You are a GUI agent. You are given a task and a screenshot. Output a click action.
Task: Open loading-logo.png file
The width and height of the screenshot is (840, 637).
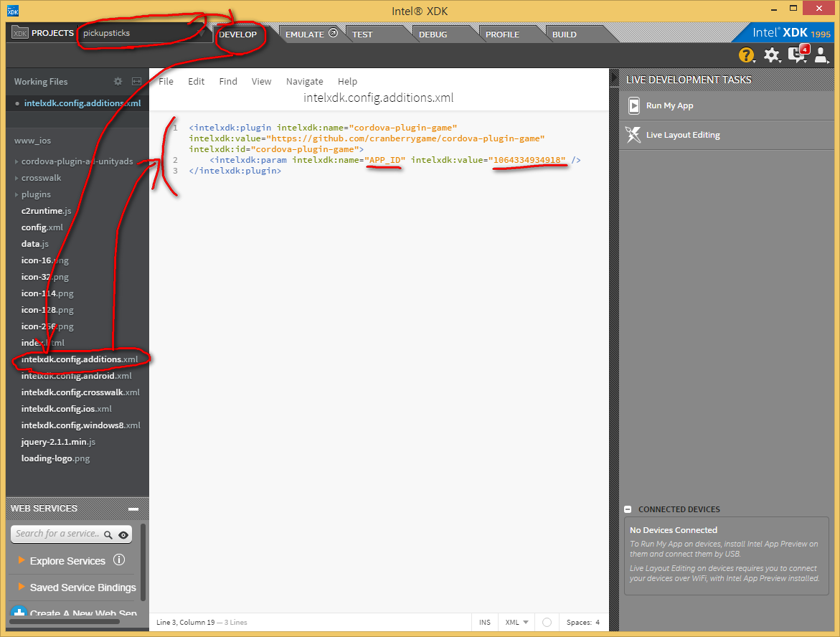tap(55, 459)
